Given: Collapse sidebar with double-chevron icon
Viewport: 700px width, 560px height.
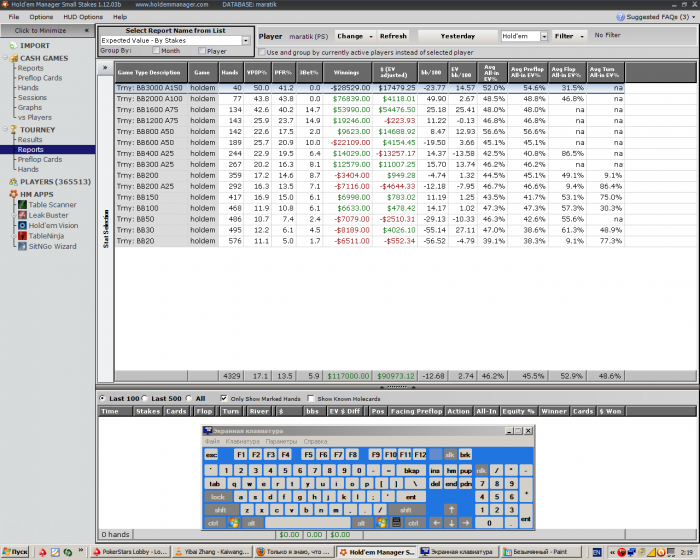Looking at the screenshot, I should [x=87, y=30].
